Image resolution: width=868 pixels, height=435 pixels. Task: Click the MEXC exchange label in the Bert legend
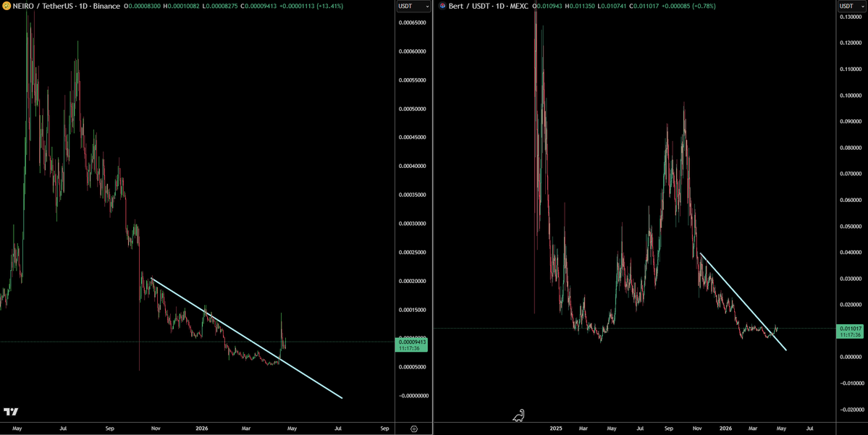click(x=518, y=6)
